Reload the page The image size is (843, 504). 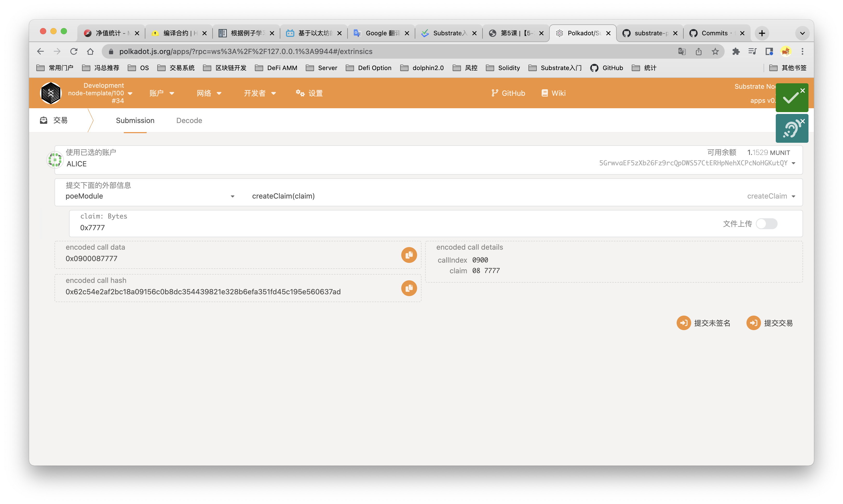coord(74,51)
